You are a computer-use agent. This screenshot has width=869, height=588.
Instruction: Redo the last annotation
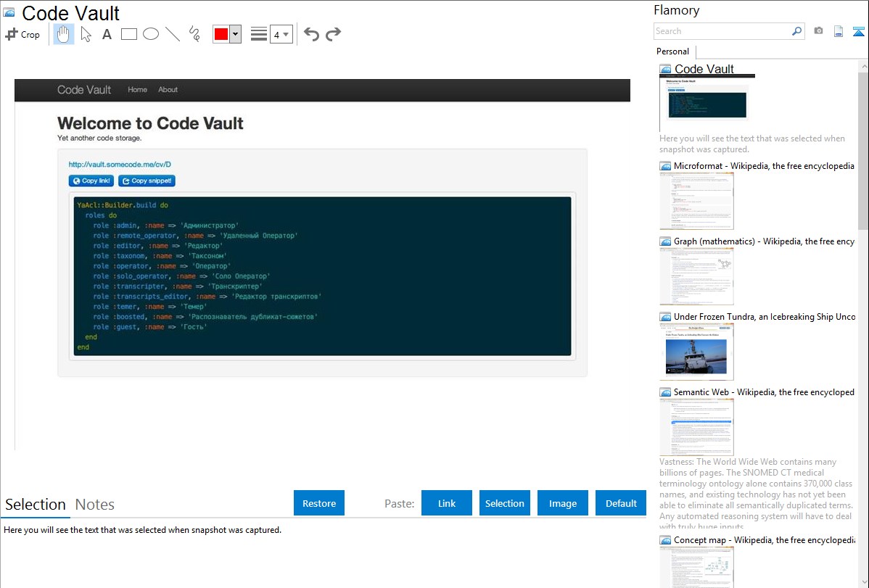[x=333, y=34]
